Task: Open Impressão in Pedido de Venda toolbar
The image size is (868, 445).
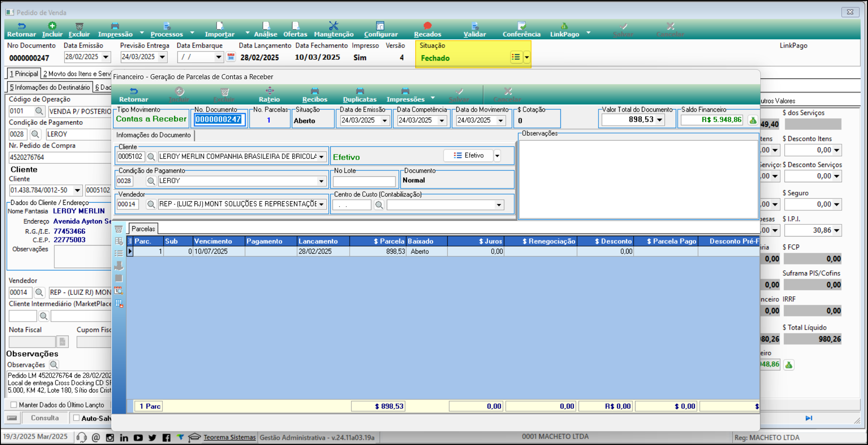Action: 115,30
